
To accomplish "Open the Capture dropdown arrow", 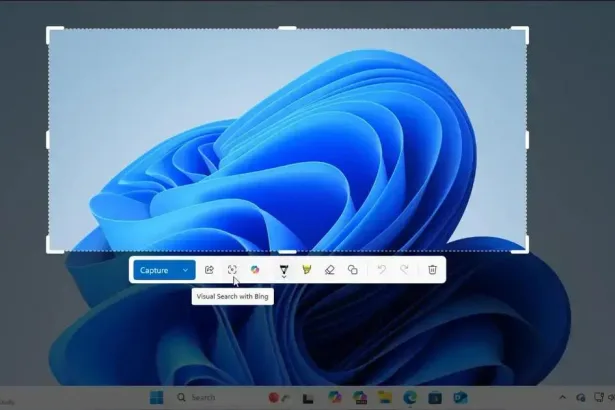I will pos(185,270).
